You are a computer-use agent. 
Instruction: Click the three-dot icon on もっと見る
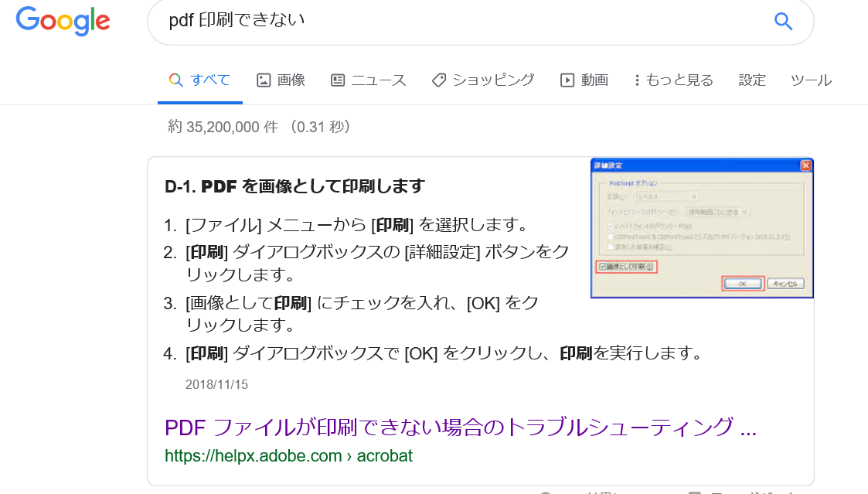636,79
